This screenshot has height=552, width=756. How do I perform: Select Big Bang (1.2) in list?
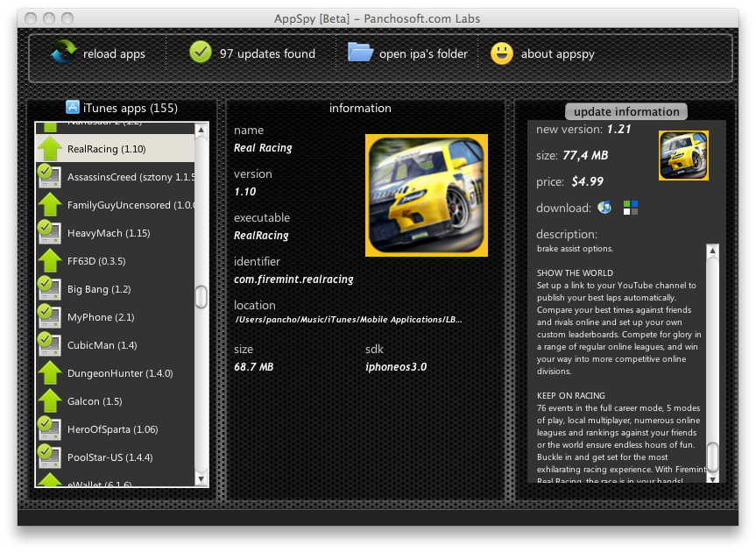(116, 288)
